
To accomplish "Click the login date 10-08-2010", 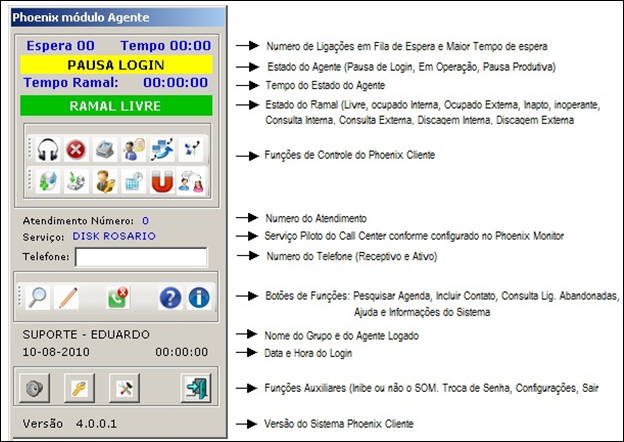I will [56, 352].
